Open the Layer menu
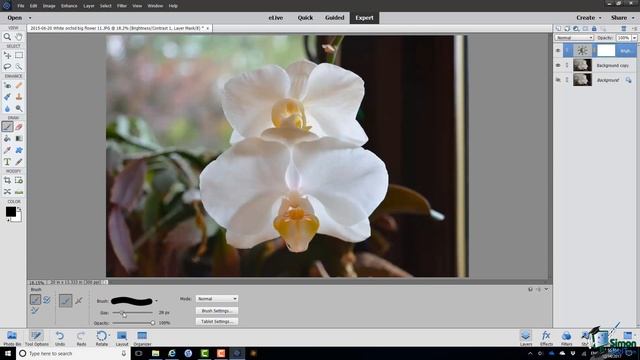This screenshot has height=360, width=640. coord(89,6)
